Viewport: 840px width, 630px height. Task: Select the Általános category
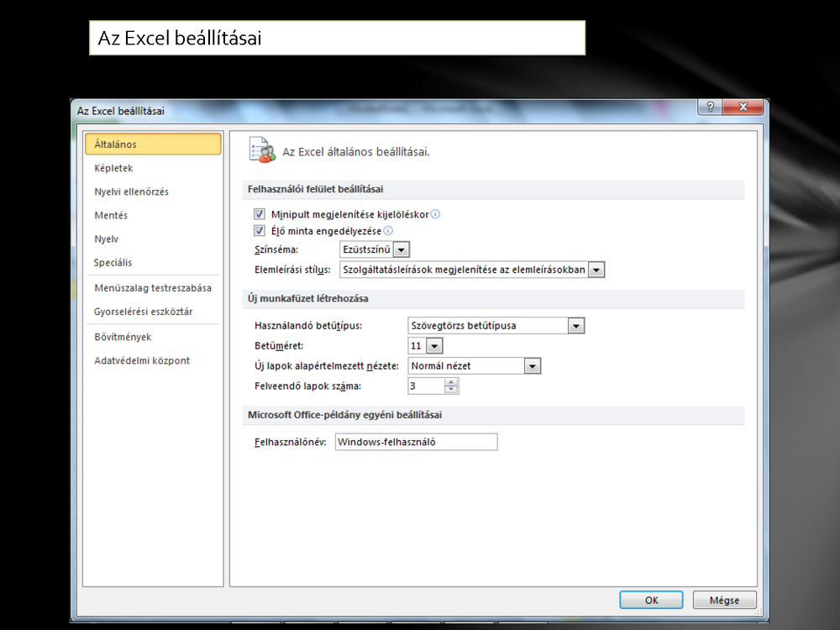click(x=153, y=144)
